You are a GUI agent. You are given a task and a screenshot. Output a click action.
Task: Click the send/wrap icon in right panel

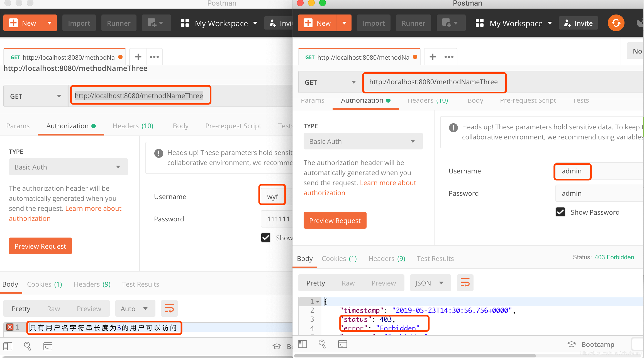coord(465,283)
